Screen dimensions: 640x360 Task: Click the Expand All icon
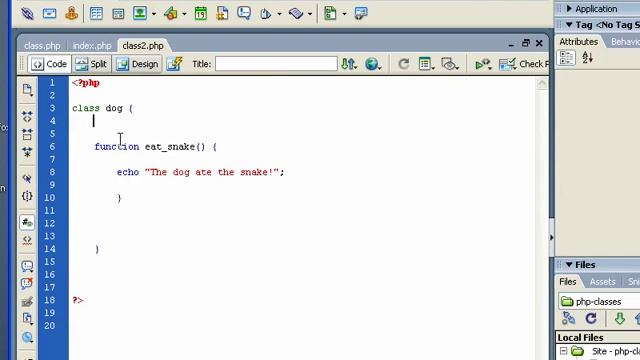click(x=27, y=152)
